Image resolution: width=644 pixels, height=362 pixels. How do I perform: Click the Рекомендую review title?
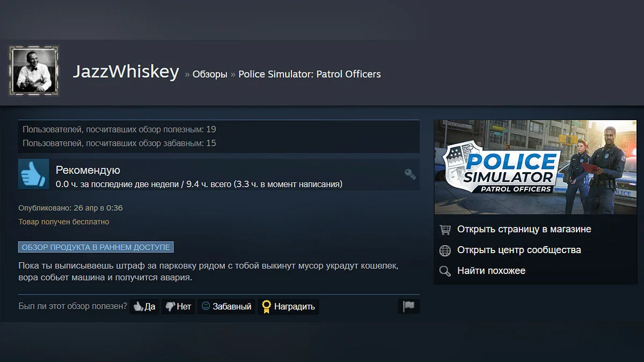click(88, 170)
